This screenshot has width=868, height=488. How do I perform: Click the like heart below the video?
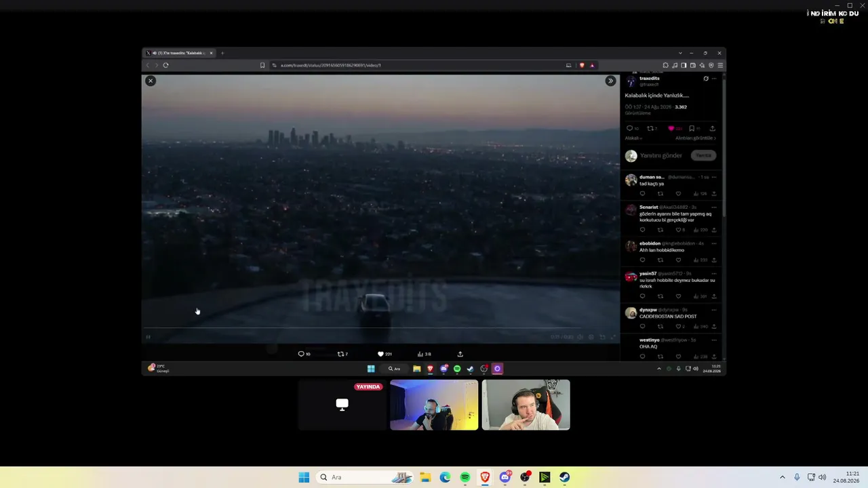click(x=380, y=354)
